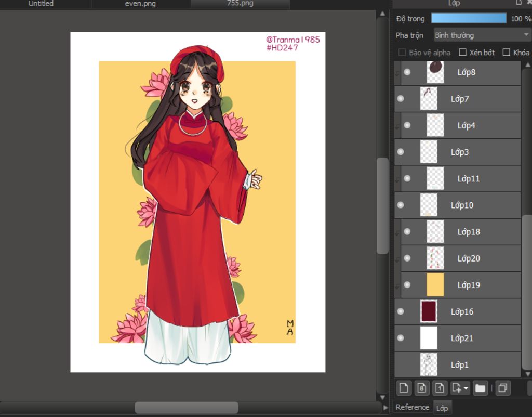Check the Khóa lock checkbox
This screenshot has height=417, width=532.
(507, 53)
